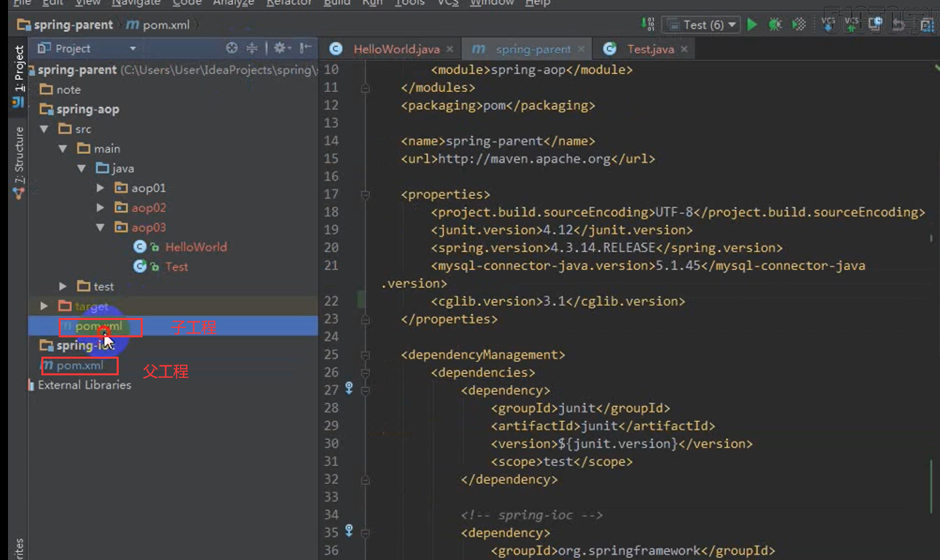Run Test with coverage icon
The image size is (940, 560).
click(799, 25)
